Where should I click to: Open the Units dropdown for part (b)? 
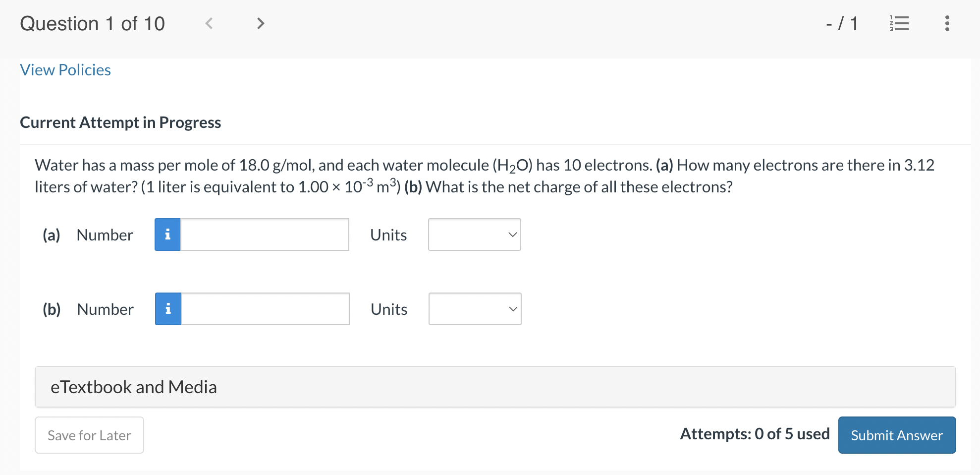click(475, 309)
